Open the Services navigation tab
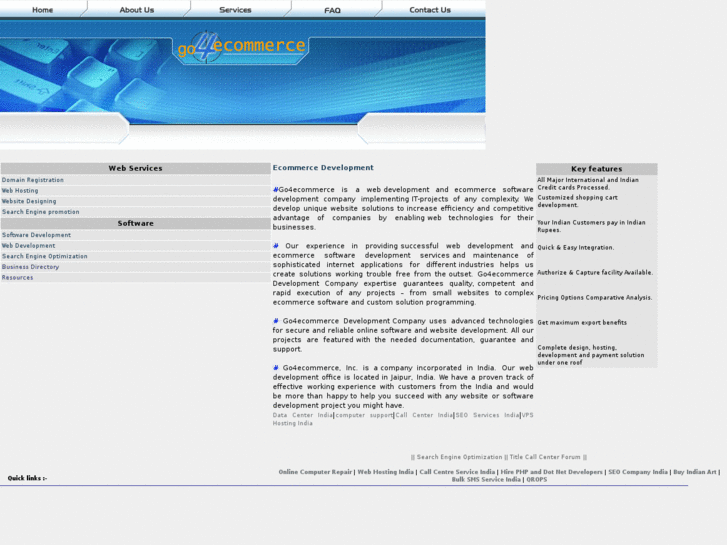 pos(235,10)
